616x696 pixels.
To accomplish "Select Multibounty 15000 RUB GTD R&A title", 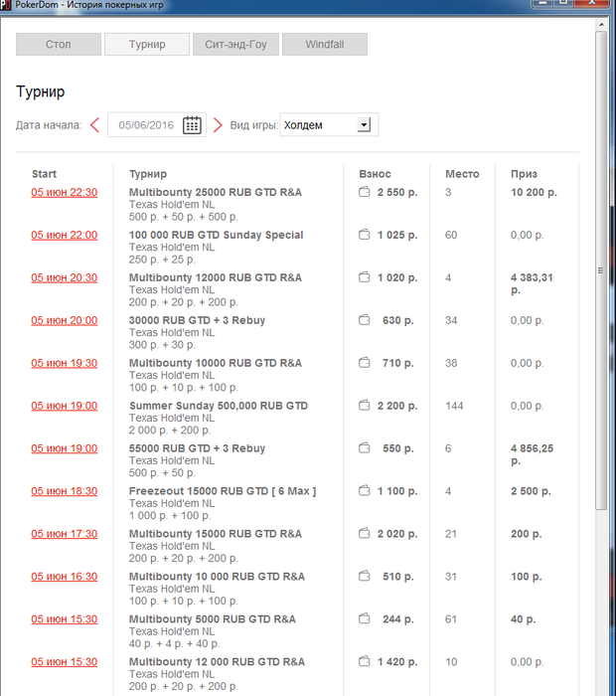I will point(216,534).
